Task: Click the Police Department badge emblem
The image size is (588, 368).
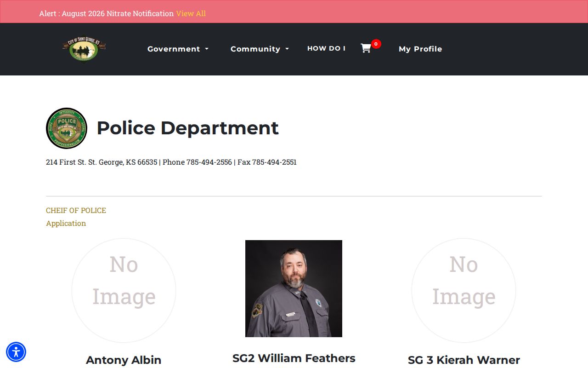Action: 67,128
